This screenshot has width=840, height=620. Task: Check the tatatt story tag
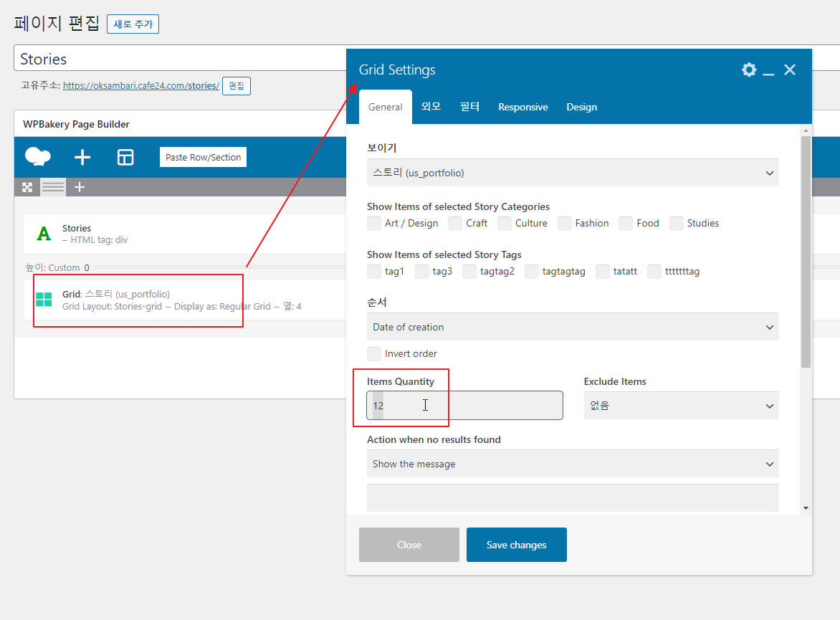602,272
